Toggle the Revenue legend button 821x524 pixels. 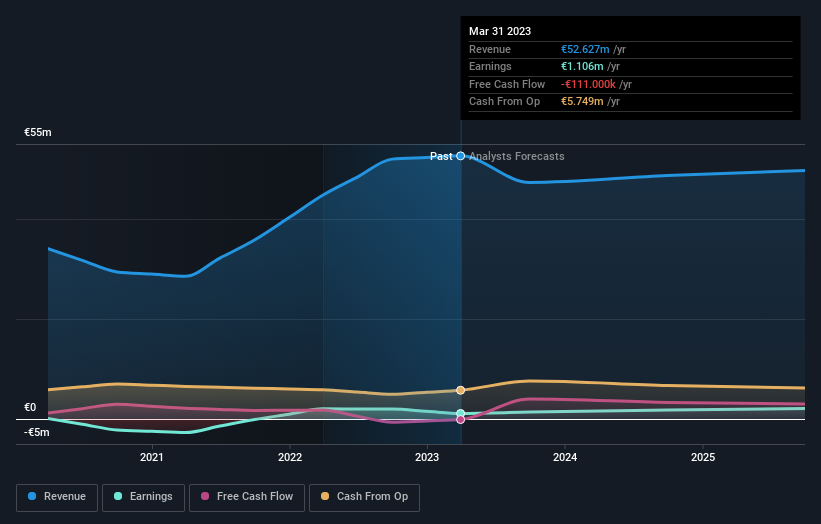click(57, 497)
